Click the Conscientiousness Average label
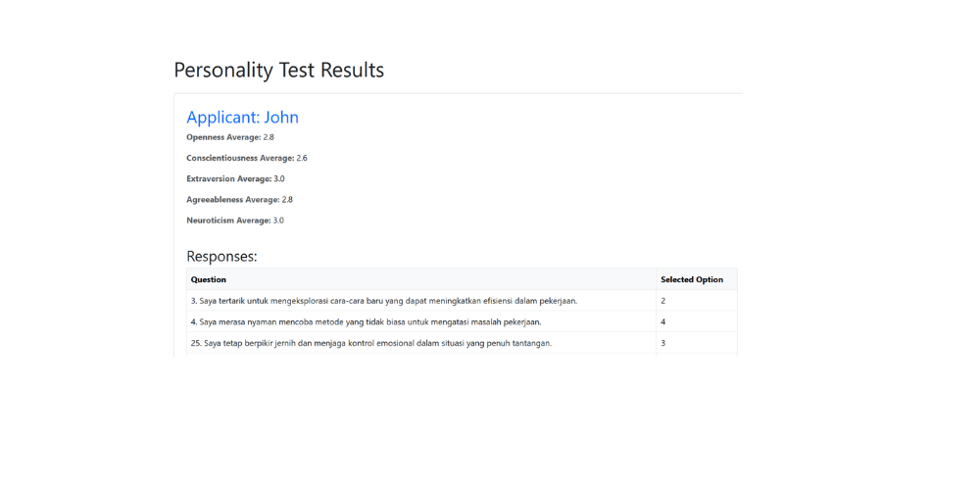This screenshot has height=490, width=980. coord(239,158)
